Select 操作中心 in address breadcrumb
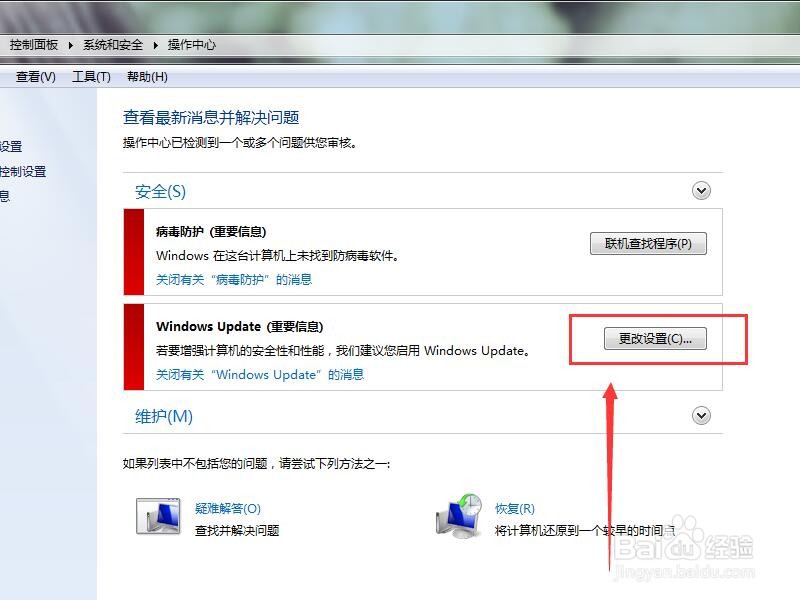Viewport: 800px width, 600px height. click(x=191, y=44)
